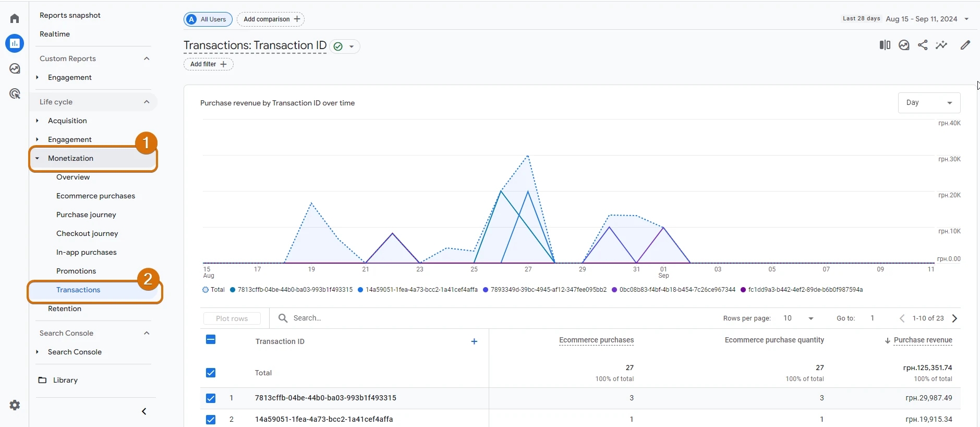Click the All Users 'A' badge
The image size is (980, 427).
tap(192, 19)
